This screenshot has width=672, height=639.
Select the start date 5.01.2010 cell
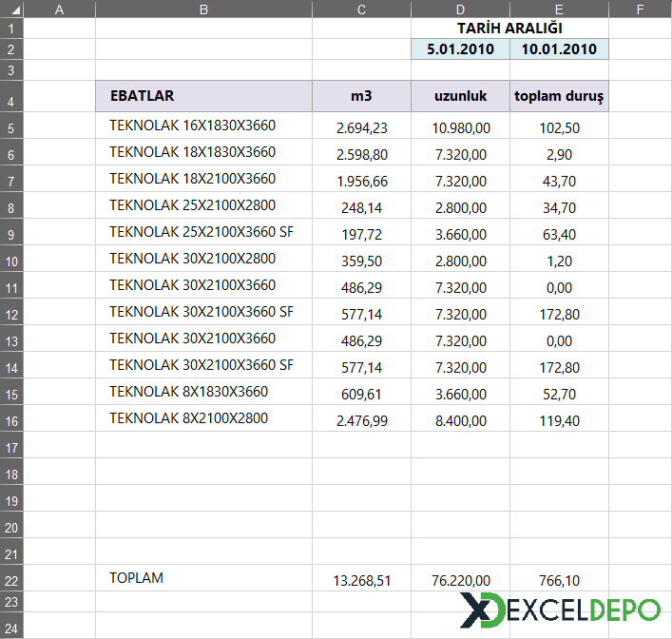[460, 48]
